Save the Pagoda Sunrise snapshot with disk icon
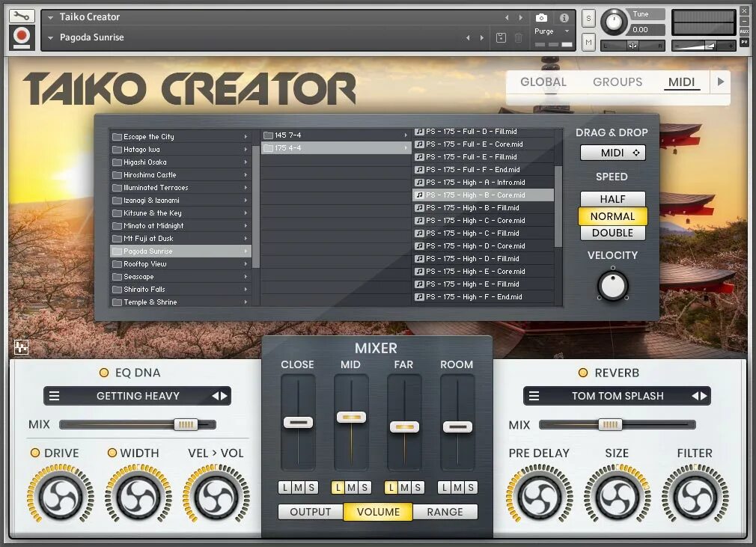Viewport: 756px width, 547px height. [501, 37]
